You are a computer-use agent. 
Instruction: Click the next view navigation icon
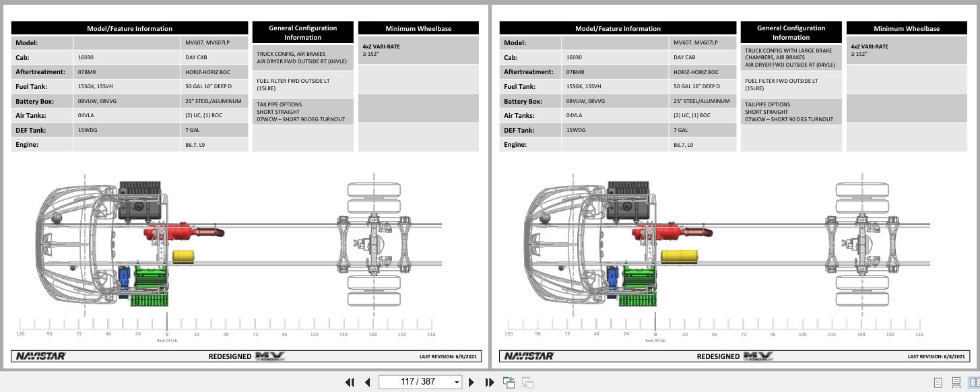528,382
